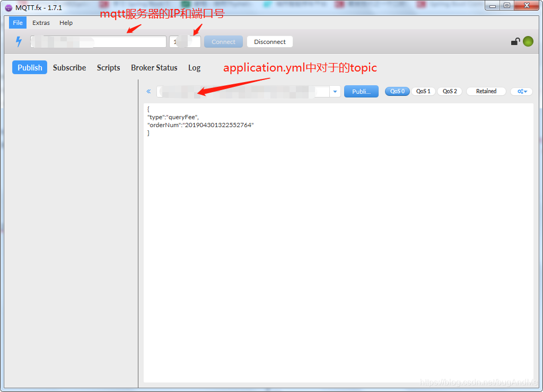Click the "orderNum" line in the payload

point(200,125)
